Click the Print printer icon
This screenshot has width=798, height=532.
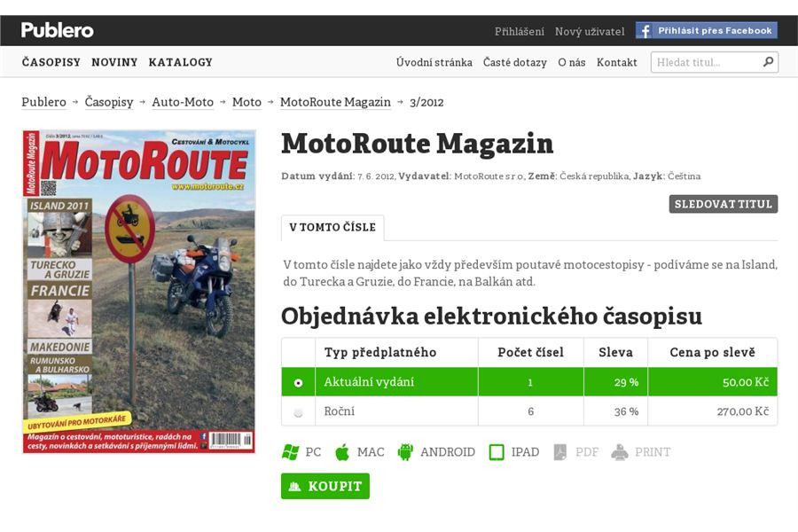pyautogui.click(x=620, y=452)
